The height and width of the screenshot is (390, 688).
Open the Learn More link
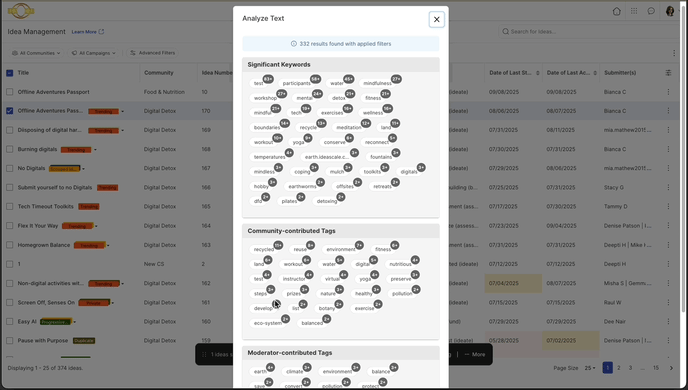coord(88,32)
